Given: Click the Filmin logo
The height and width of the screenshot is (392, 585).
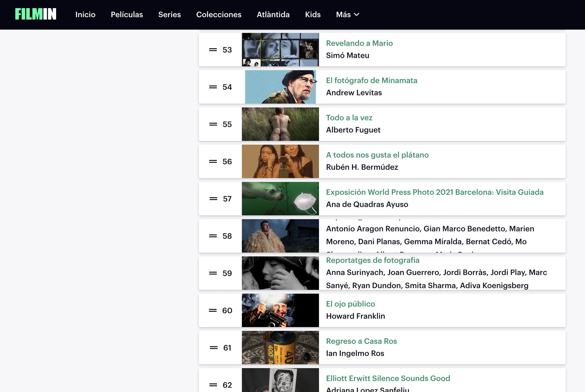Looking at the screenshot, I should point(36,14).
